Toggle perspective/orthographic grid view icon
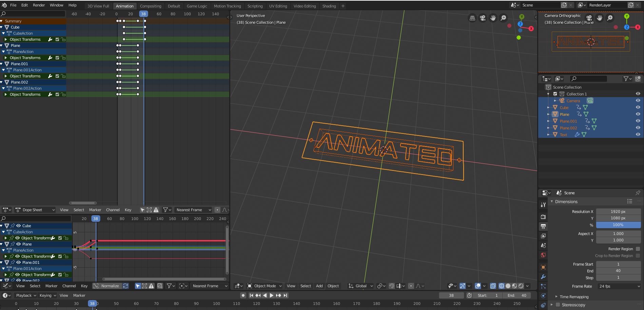 click(x=472, y=18)
